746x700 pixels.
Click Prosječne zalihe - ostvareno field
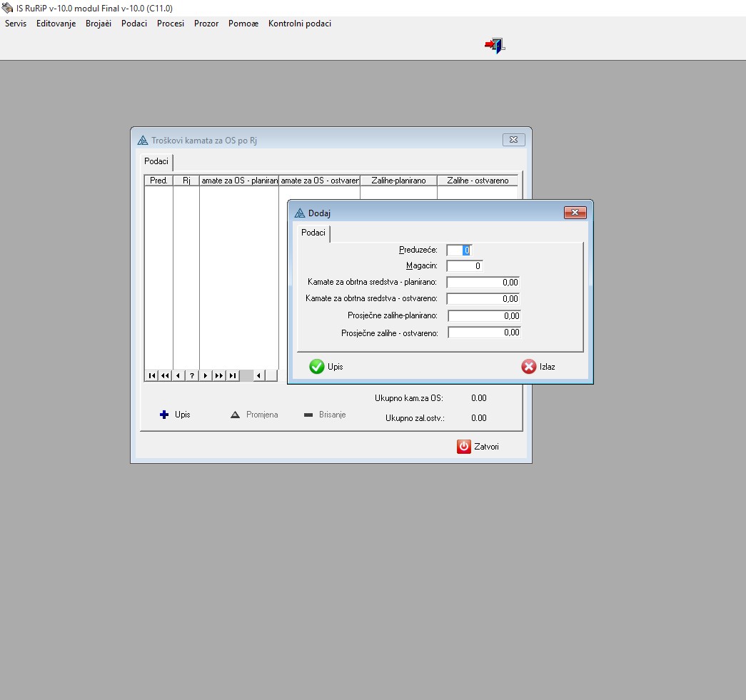484,333
